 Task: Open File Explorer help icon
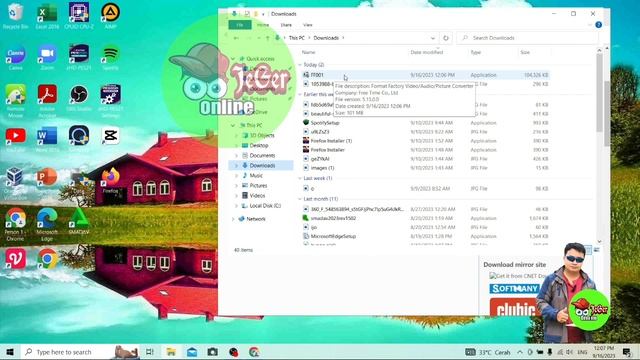598,25
